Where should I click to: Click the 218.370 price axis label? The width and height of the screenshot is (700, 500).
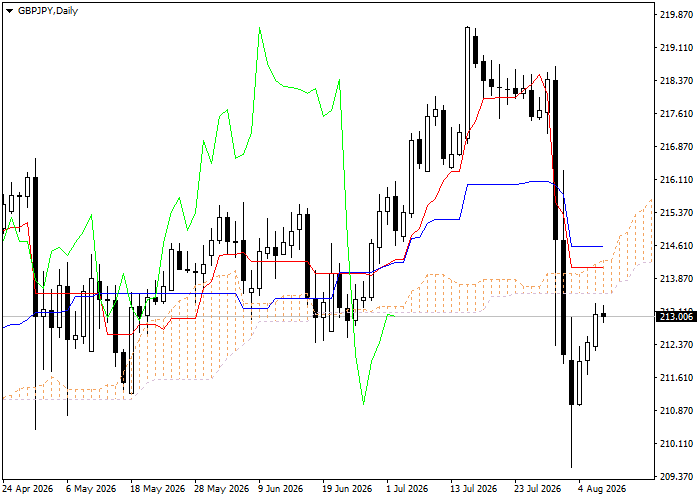pos(676,81)
